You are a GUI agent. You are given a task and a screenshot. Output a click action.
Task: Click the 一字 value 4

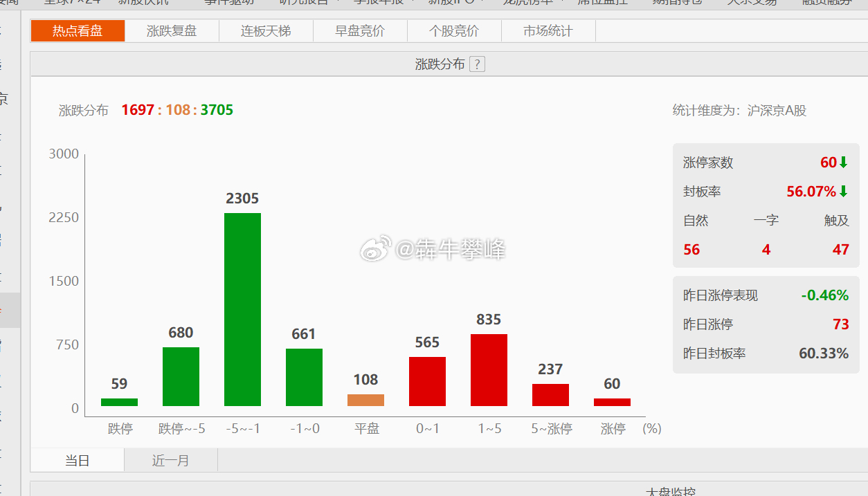(766, 250)
